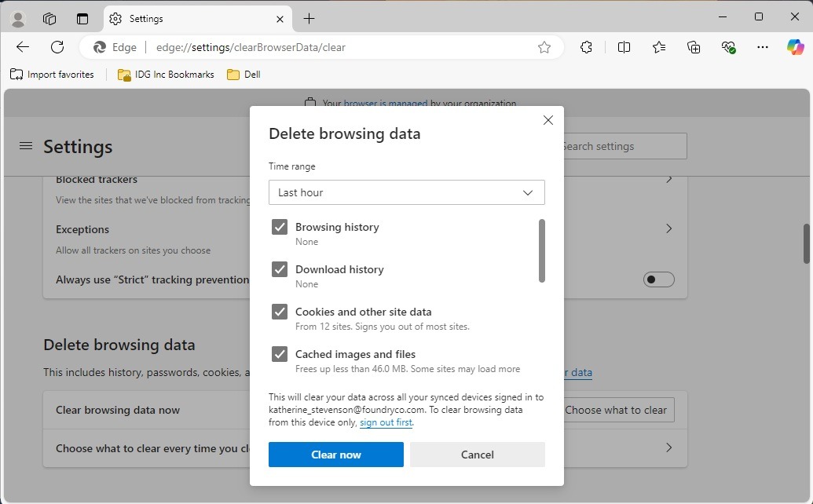Add this page to favorites star
The height and width of the screenshot is (504, 813).
pos(544,48)
